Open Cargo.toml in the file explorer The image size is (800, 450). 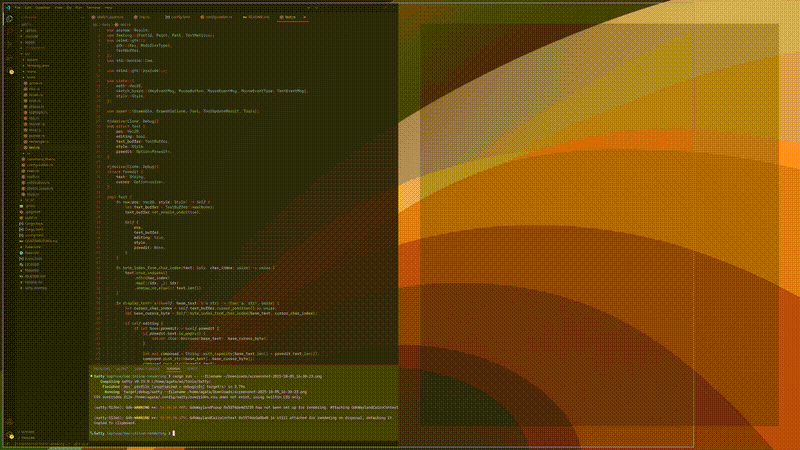[33, 230]
